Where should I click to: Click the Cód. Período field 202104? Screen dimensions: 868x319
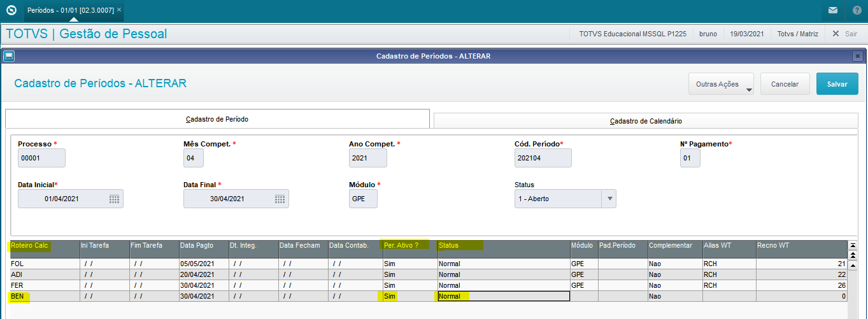543,158
